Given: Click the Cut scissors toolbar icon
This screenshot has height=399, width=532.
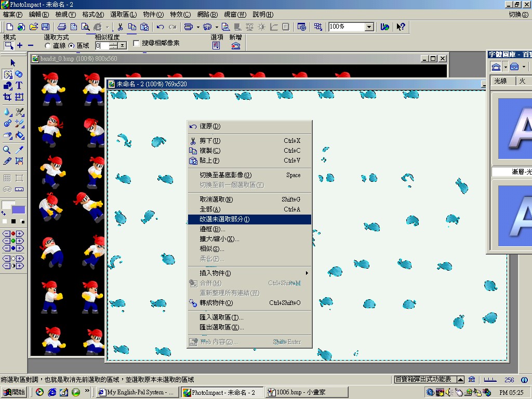Looking at the screenshot, I should [120, 27].
